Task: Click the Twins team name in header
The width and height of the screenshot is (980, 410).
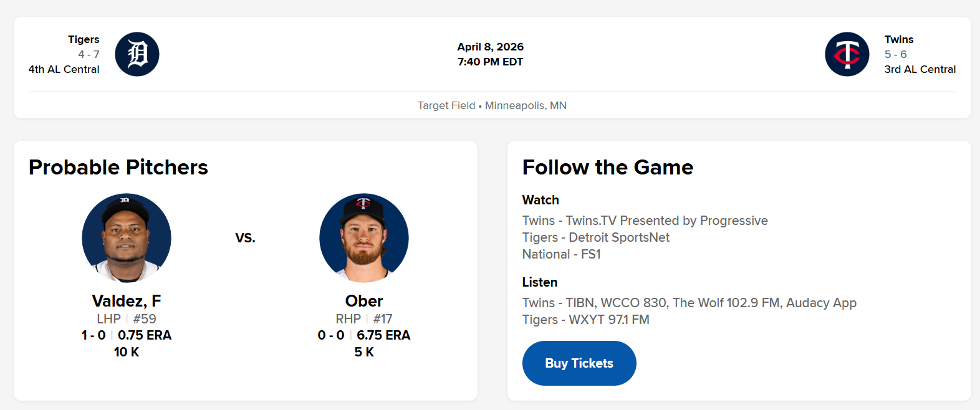Action: click(x=898, y=39)
